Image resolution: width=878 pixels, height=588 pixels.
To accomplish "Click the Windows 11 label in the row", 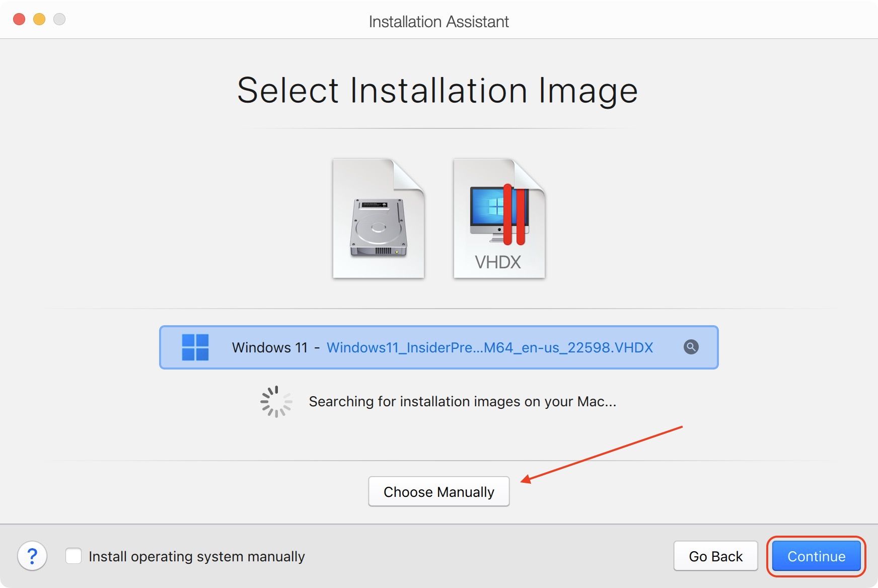I will pyautogui.click(x=270, y=347).
